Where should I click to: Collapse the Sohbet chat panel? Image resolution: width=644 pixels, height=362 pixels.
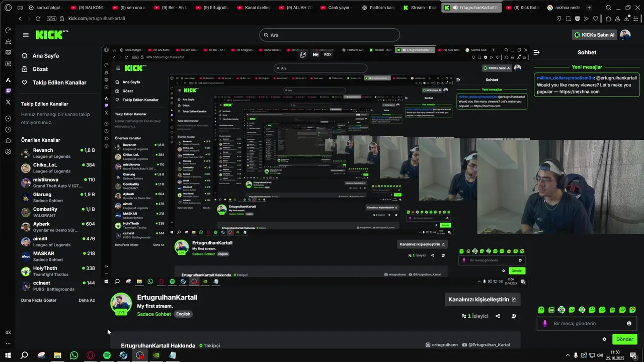536,52
